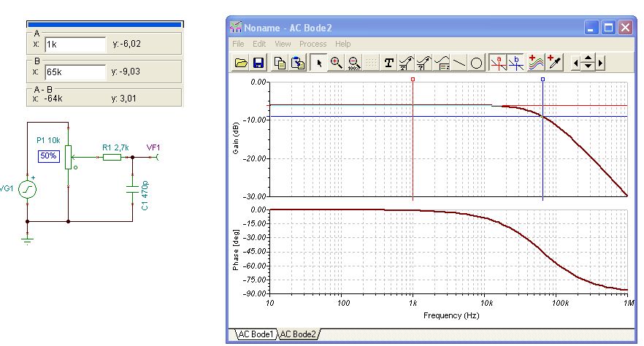The height and width of the screenshot is (346, 644).
Task: Select the 50% potentiometer setting box
Action: click(x=48, y=156)
